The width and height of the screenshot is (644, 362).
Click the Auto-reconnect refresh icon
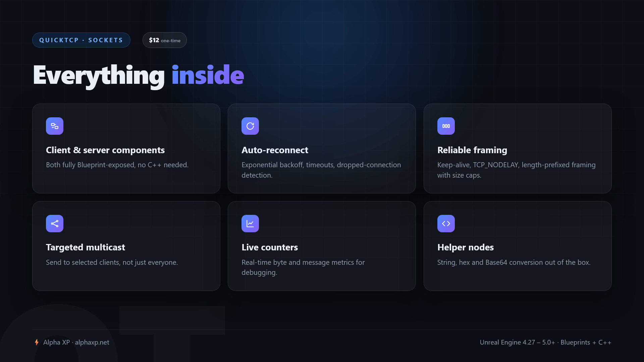(x=250, y=126)
